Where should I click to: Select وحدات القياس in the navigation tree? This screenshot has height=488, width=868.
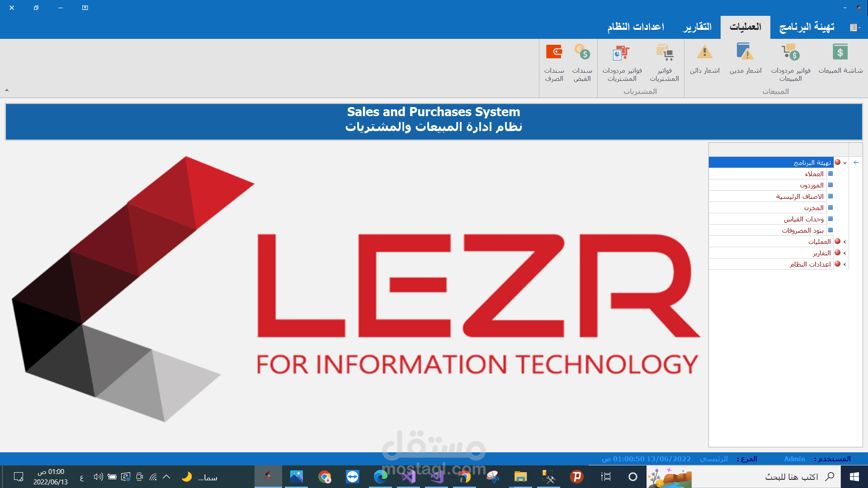pos(803,219)
